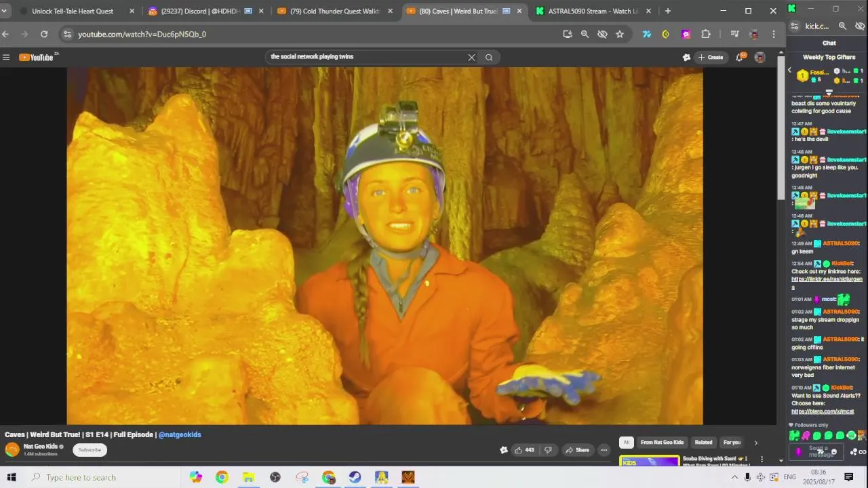This screenshot has width=868, height=488.
Task: Go back in browser history
Action: point(5,34)
